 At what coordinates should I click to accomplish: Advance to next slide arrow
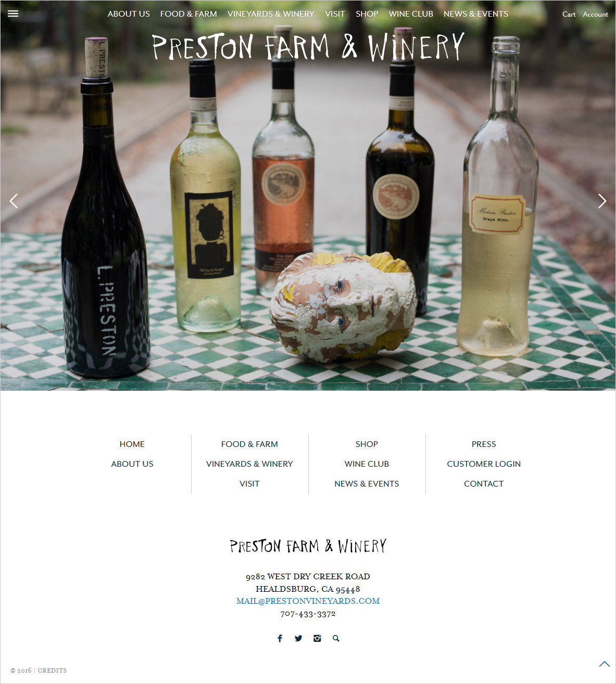click(x=602, y=201)
